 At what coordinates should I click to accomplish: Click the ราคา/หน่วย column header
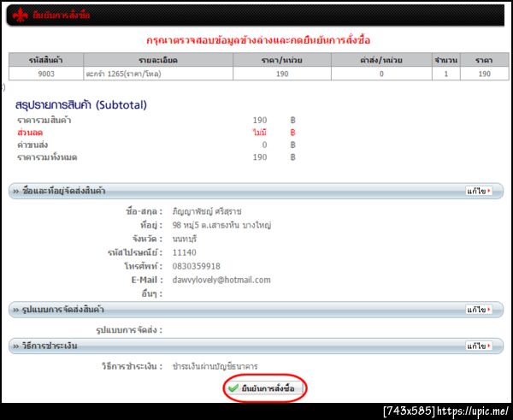click(282, 60)
